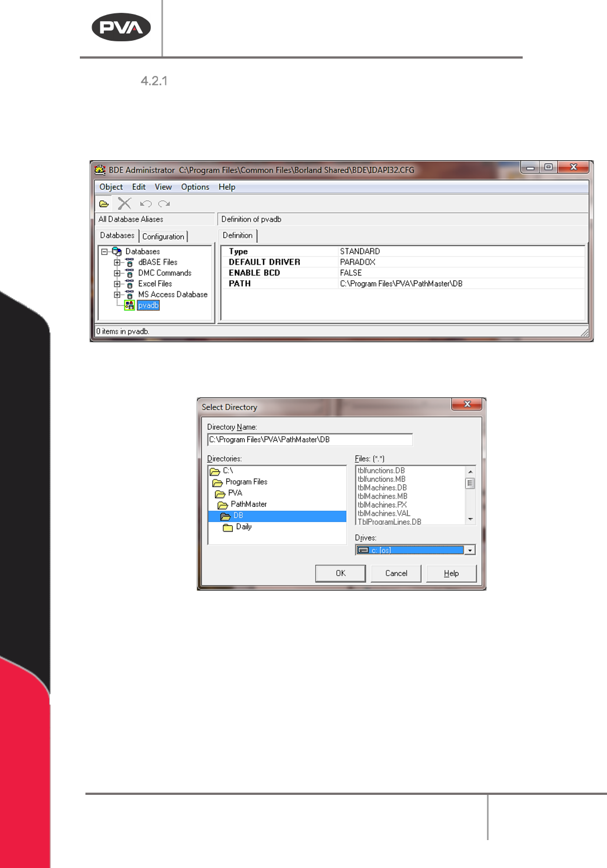607x868 pixels.
Task: Select file tblMachines.PX in Files list
Action: [382, 505]
